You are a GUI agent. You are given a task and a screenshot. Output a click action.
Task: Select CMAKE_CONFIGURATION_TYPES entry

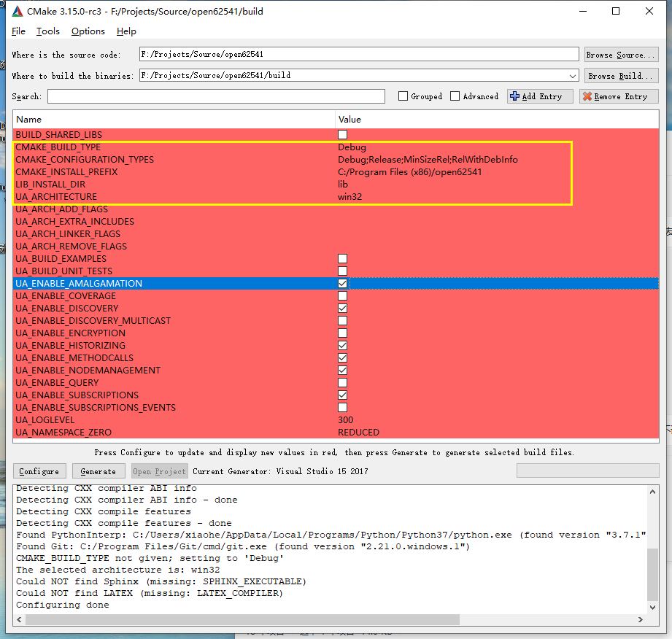85,160
